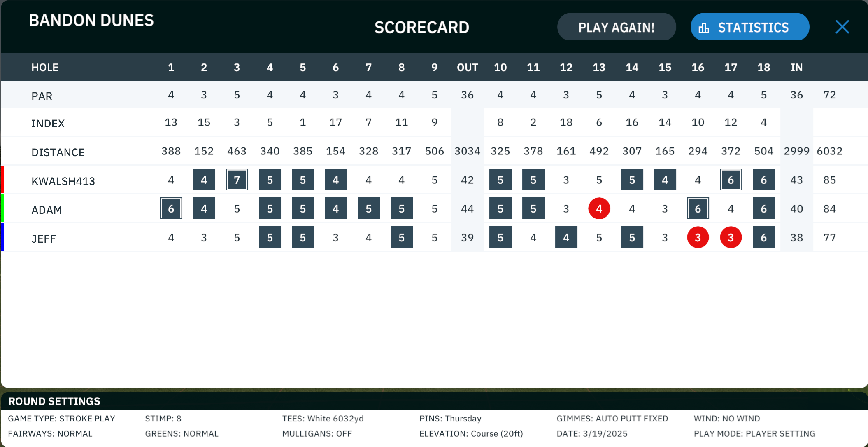This screenshot has height=447, width=868.
Task: Click the Round Settings heading
Action: click(54, 401)
